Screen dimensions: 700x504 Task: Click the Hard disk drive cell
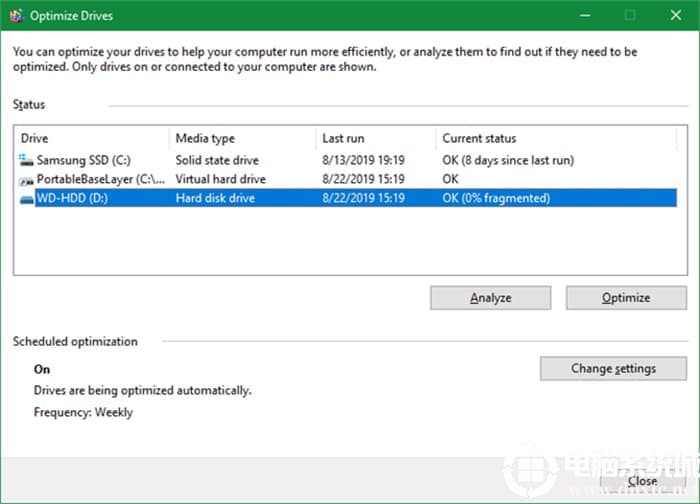(215, 198)
